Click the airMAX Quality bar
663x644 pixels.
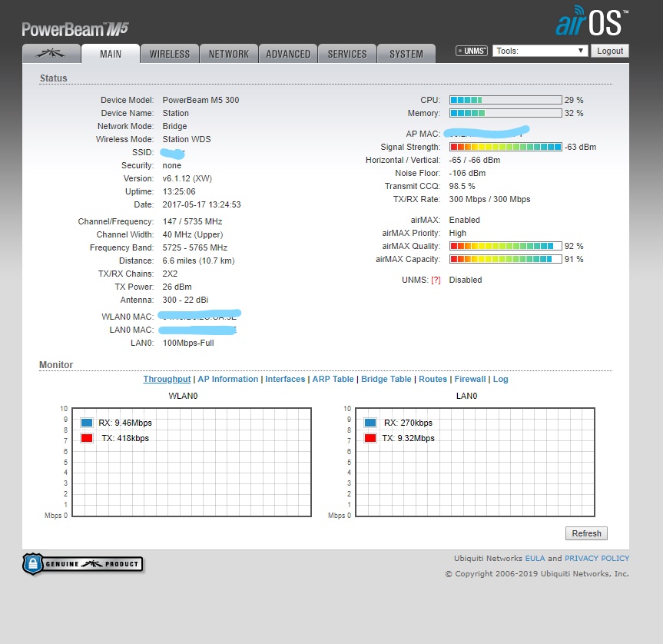(x=506, y=246)
